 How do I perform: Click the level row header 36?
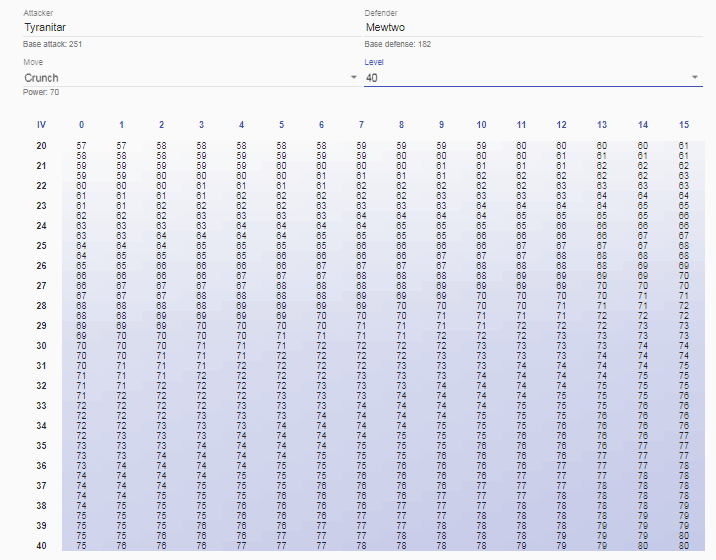42,466
